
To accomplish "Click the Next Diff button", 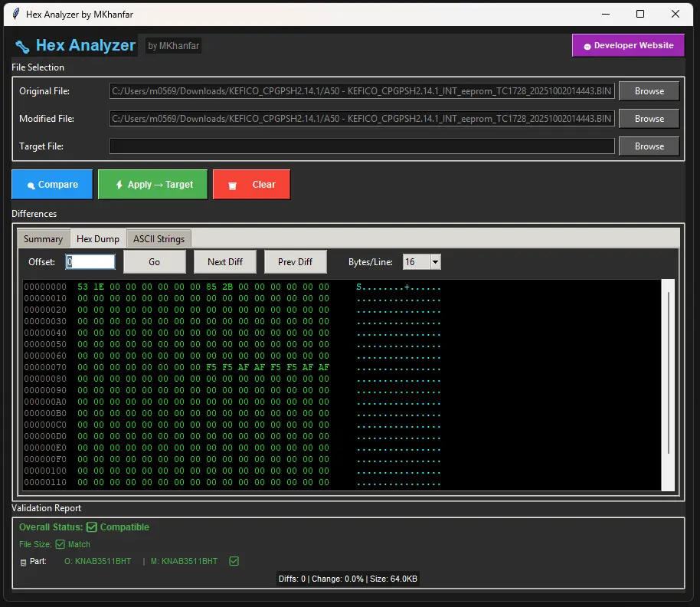I will (224, 261).
